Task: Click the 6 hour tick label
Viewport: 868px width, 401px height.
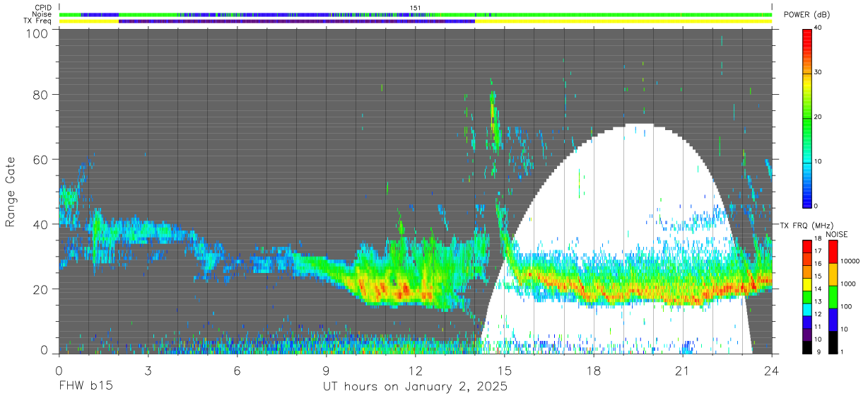Action: 237,371
